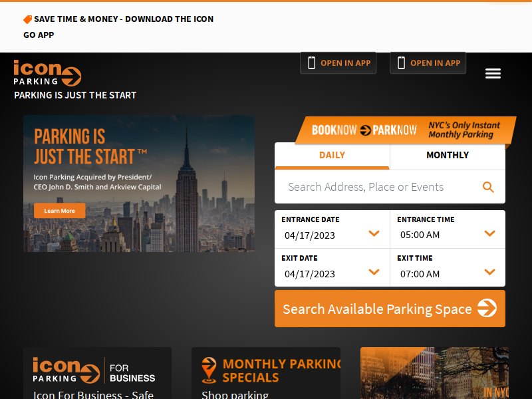The height and width of the screenshot is (399, 532).
Task: Select the Daily tab
Action: tap(332, 156)
